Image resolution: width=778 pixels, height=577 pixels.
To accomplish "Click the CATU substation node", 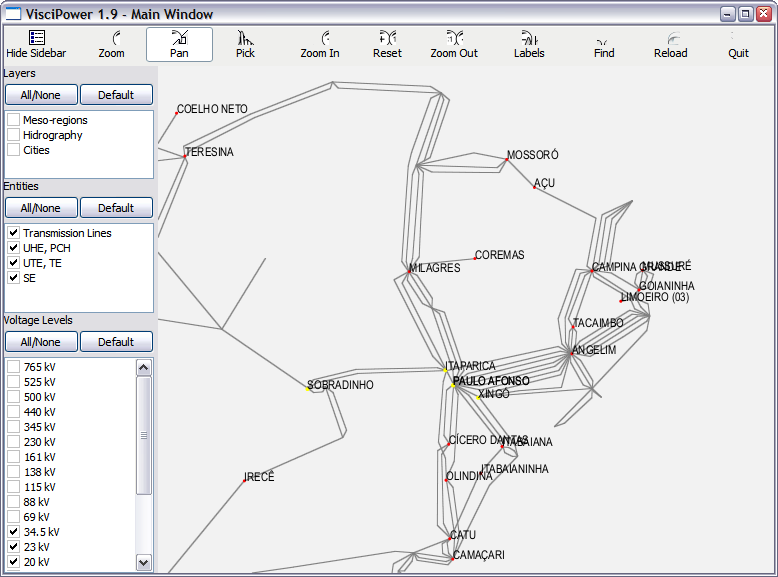I will coord(450,538).
